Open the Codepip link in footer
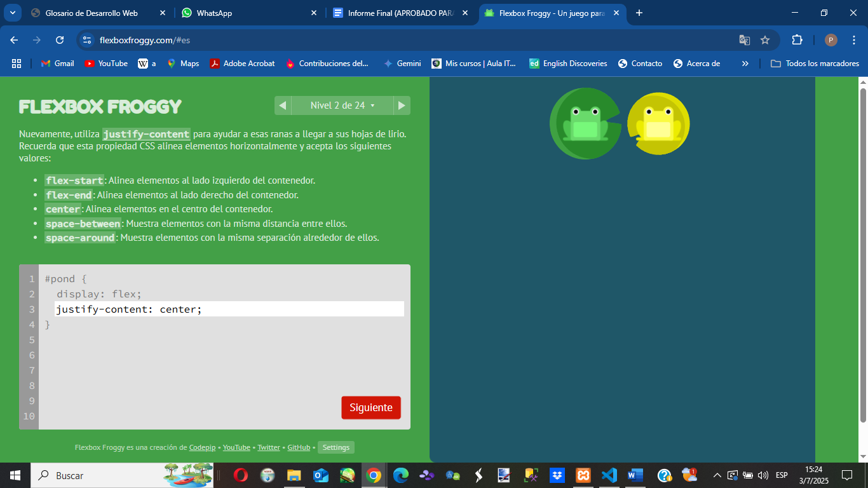Viewport: 868px width, 488px height. point(202,447)
